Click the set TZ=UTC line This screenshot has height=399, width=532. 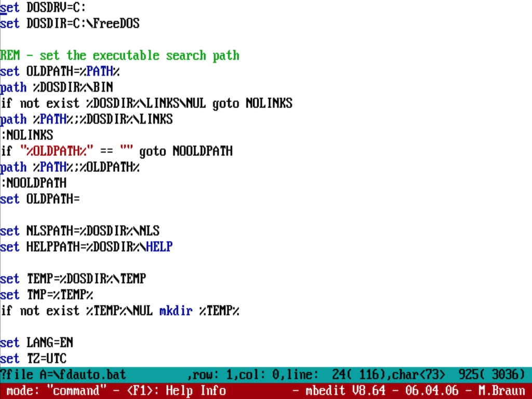point(33,359)
